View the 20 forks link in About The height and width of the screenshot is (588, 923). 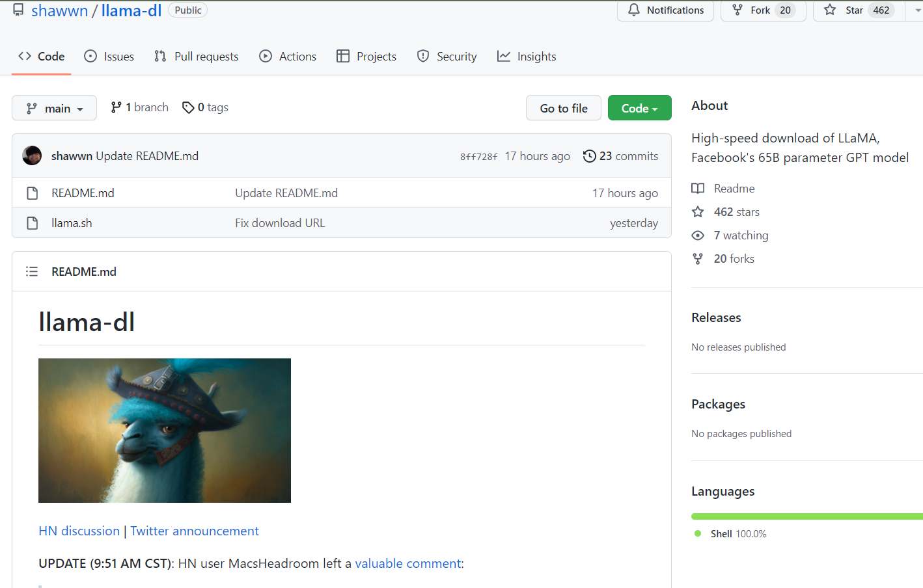[734, 259]
